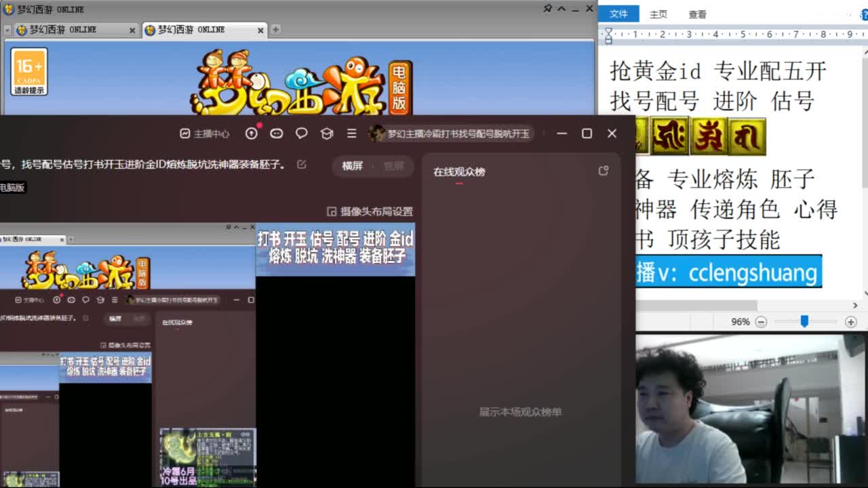The image size is (868, 488).
Task: Click the upload icon with red dot
Action: click(x=252, y=134)
